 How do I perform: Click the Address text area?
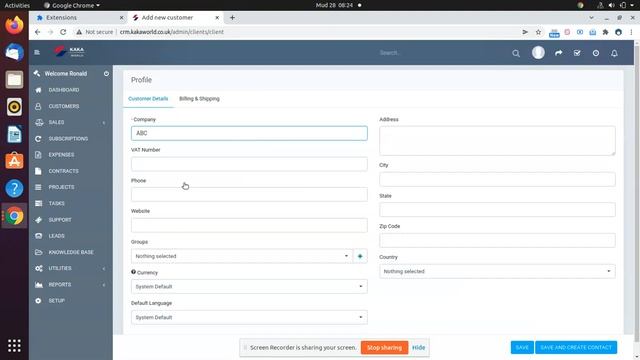497,140
